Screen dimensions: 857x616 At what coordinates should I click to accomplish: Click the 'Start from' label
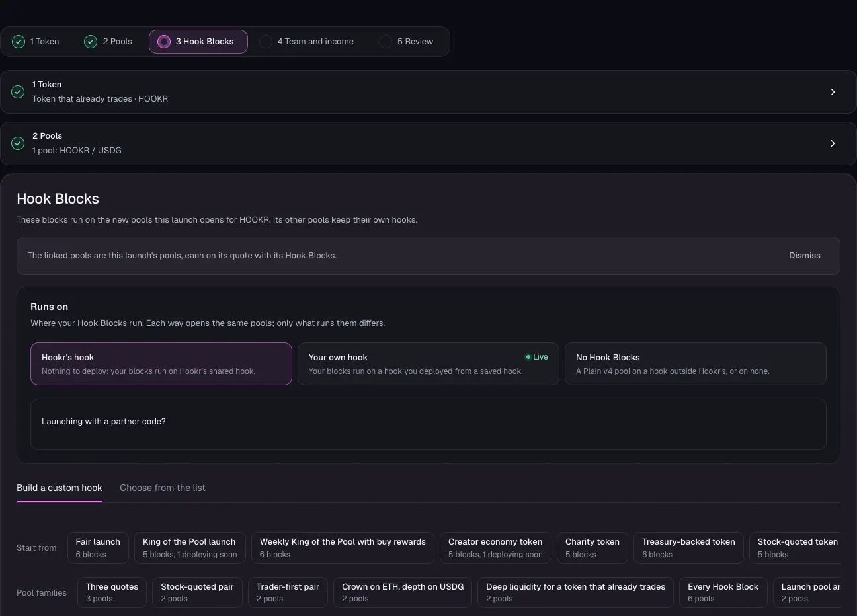pos(36,548)
